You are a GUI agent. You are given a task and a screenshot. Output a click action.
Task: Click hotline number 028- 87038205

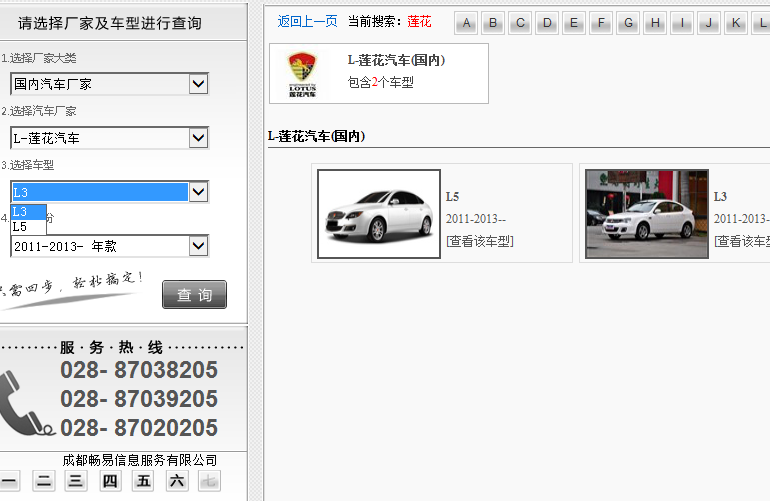pyautogui.click(x=139, y=370)
